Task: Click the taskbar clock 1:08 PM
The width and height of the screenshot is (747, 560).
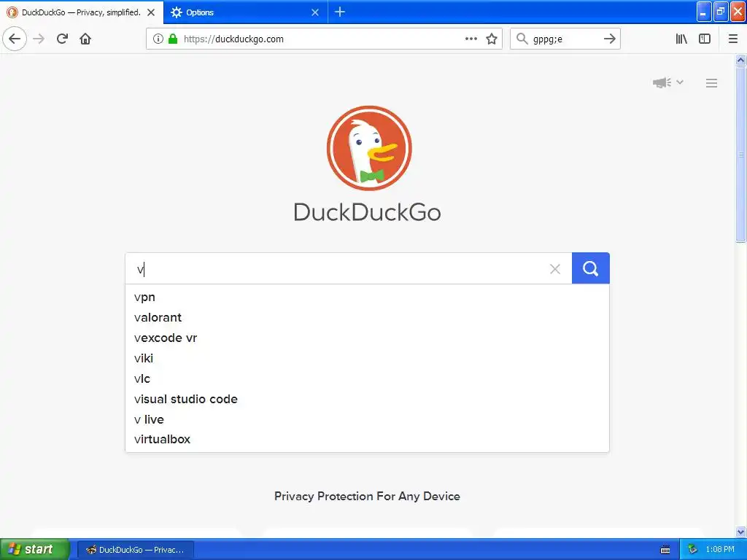Action: [720, 550]
